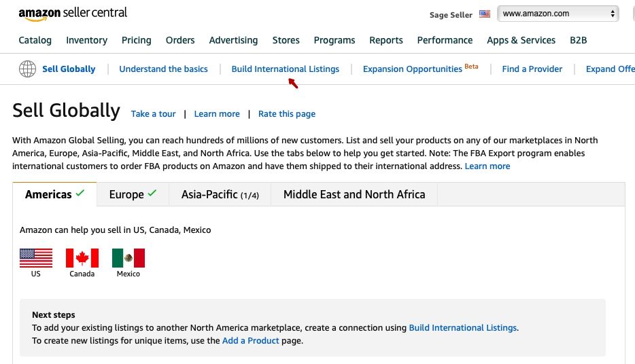Open the Add a Product page link
Image resolution: width=635 pixels, height=364 pixels.
[x=250, y=340]
